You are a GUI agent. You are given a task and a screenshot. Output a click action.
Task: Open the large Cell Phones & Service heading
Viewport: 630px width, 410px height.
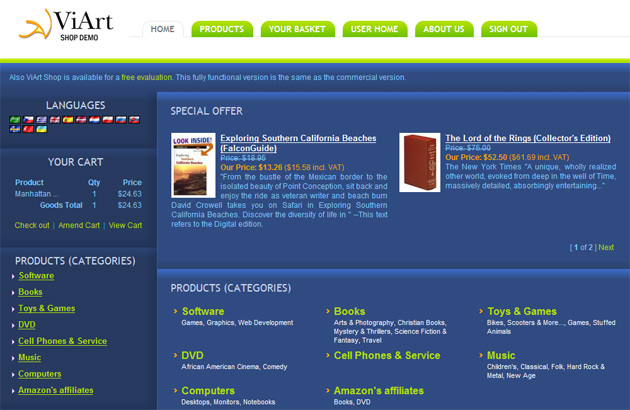click(x=387, y=355)
